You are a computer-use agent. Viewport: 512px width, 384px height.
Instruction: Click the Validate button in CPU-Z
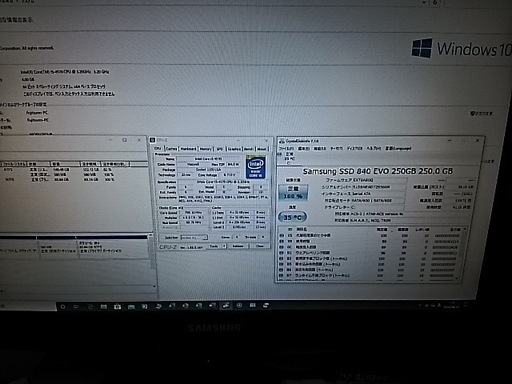pyautogui.click(x=238, y=246)
